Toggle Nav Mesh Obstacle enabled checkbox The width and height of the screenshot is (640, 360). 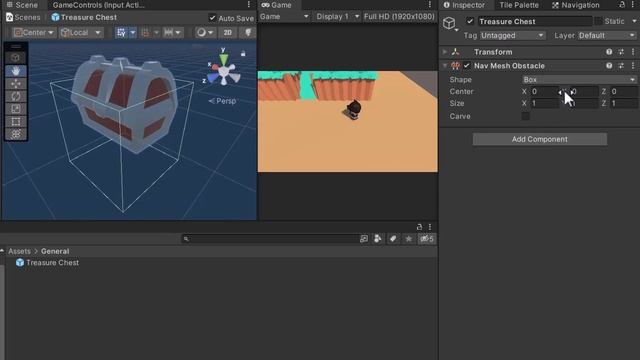tap(467, 66)
